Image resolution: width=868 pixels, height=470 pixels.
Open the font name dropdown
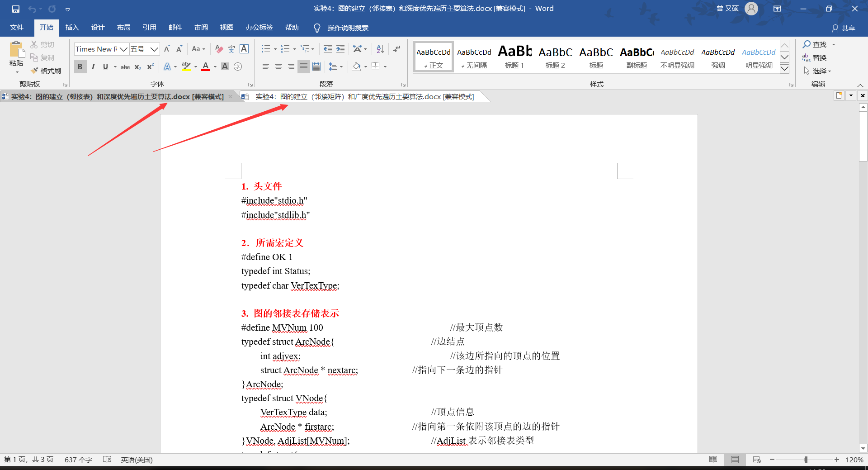[123, 49]
